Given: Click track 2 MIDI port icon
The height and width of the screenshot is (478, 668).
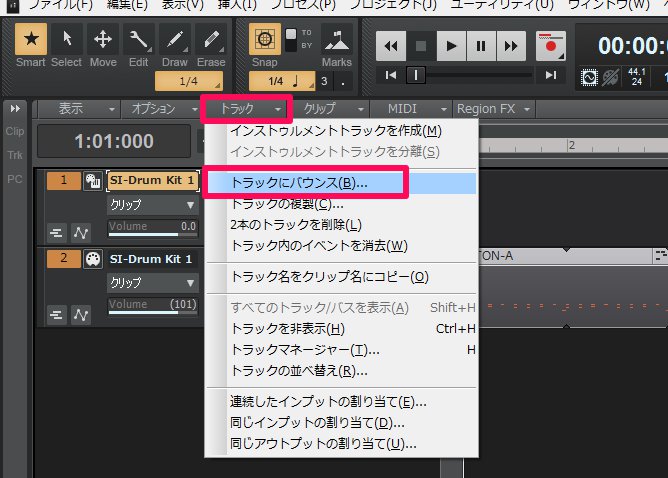Looking at the screenshot, I should click(x=92, y=259).
